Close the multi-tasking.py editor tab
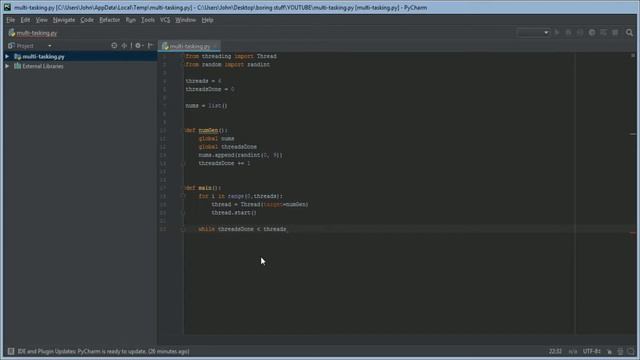The width and height of the screenshot is (640, 360). pyautogui.click(x=215, y=46)
